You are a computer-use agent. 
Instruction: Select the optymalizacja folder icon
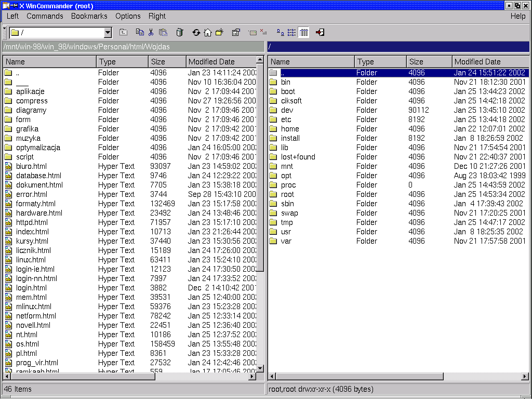[x=8, y=148]
